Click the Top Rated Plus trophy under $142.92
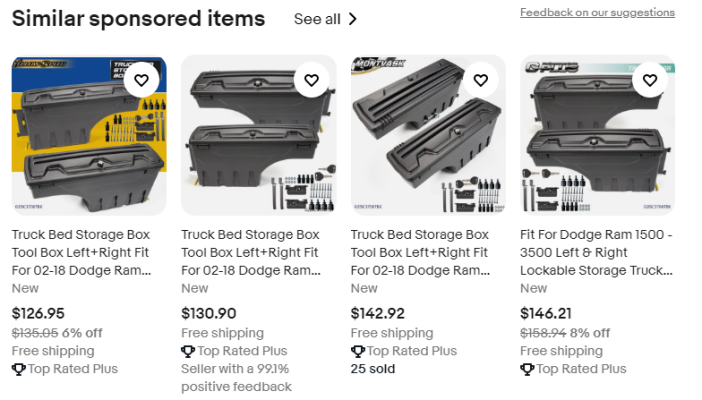 357,351
